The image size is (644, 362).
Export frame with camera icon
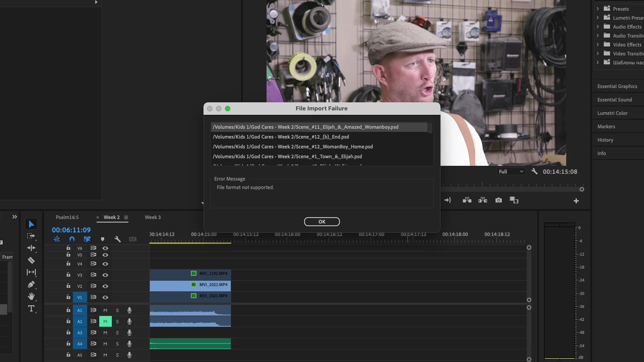pyautogui.click(x=499, y=200)
